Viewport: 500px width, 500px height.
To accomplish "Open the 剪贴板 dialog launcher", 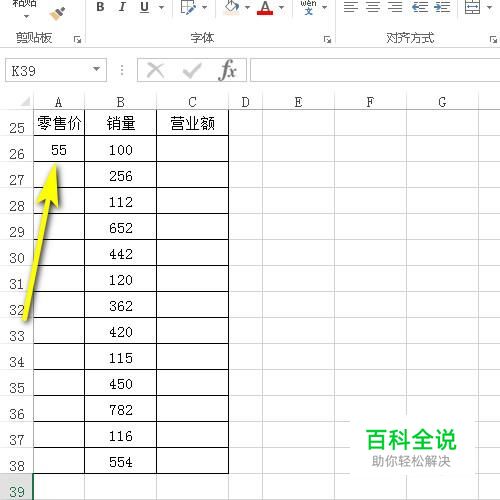I will (77, 40).
